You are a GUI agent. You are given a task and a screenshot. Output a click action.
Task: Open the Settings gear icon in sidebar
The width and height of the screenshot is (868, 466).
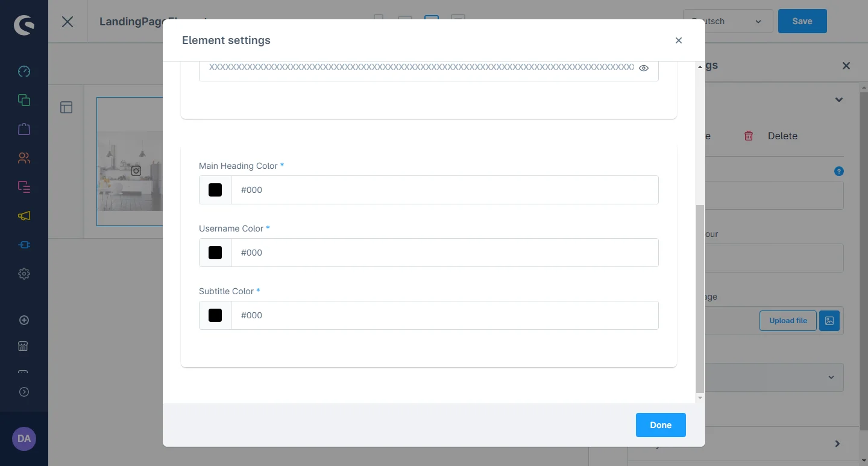[x=24, y=274]
